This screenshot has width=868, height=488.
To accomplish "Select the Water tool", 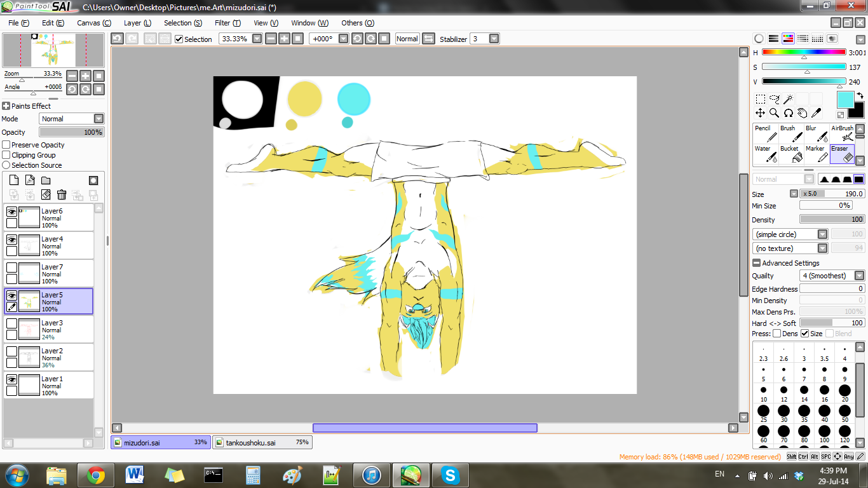I will (765, 154).
